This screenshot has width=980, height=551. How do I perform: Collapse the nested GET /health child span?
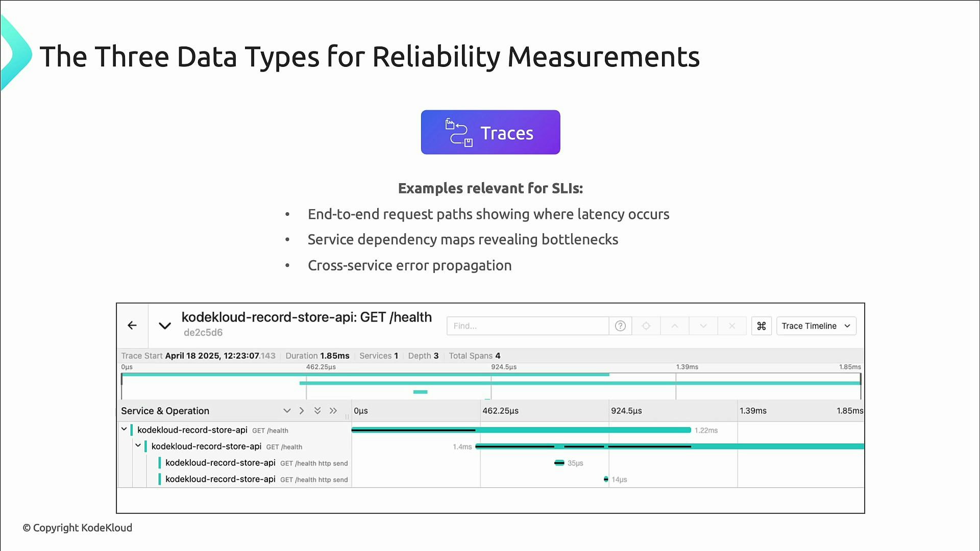[138, 445]
